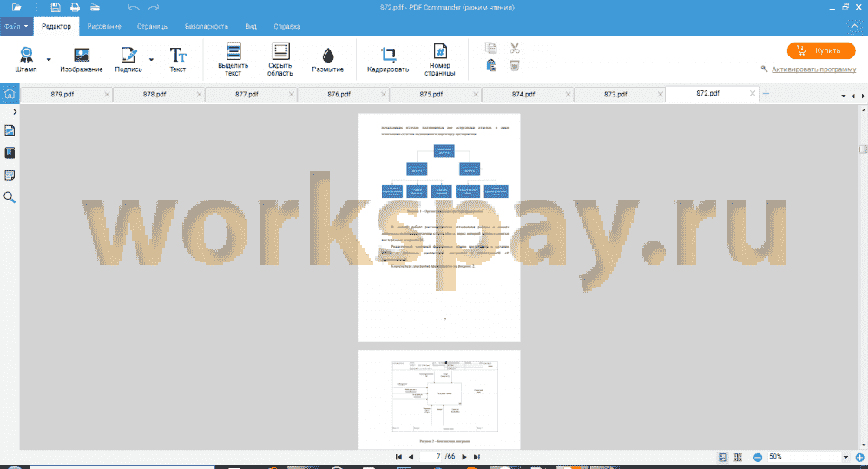Open the tab list dropdown arrow
The width and height of the screenshot is (868, 469).
tap(844, 96)
